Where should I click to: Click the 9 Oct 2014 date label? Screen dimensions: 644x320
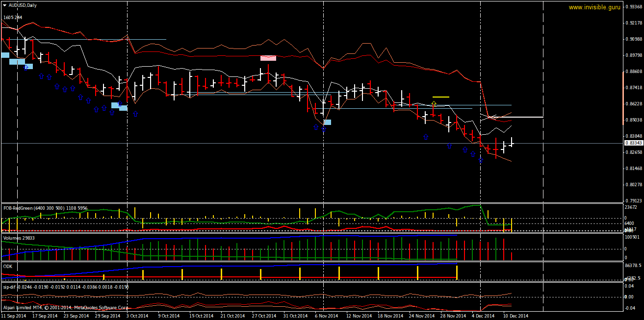click(x=169, y=316)
